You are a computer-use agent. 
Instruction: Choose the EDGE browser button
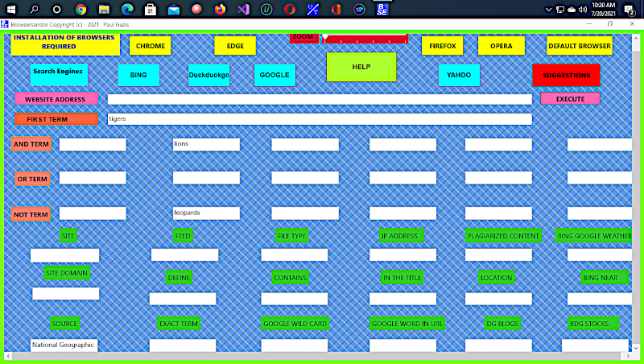[235, 46]
